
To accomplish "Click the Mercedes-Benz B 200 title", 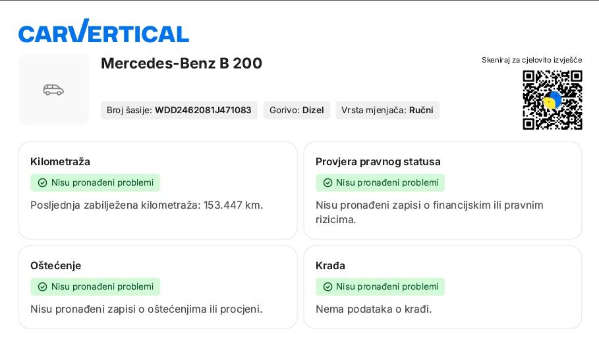I will click(x=181, y=64).
